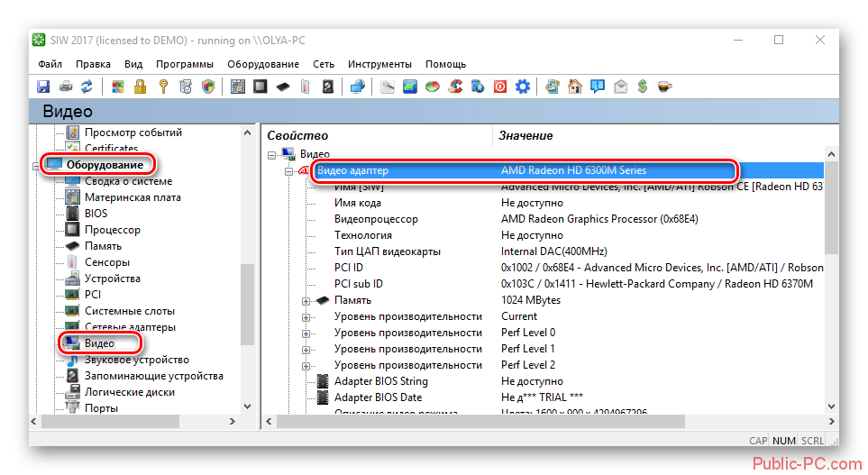Screen dimensions: 868x475
Task: Click the blue gear toolbar icon
Action: coord(522,87)
